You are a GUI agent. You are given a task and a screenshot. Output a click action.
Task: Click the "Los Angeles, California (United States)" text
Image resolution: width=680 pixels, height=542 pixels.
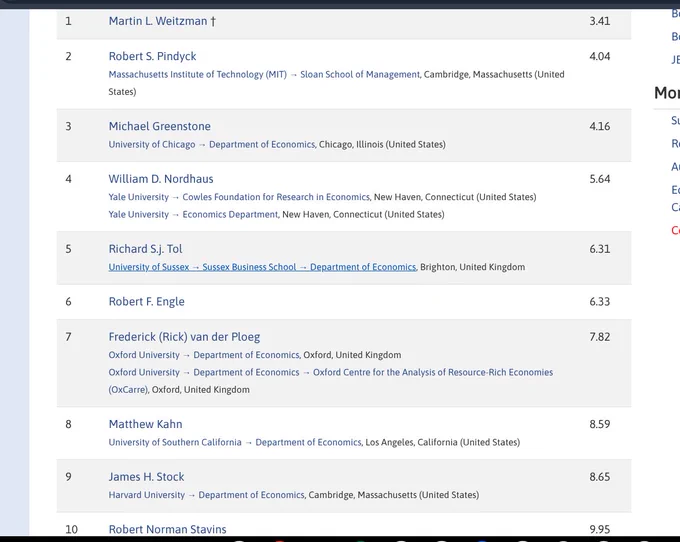click(443, 442)
